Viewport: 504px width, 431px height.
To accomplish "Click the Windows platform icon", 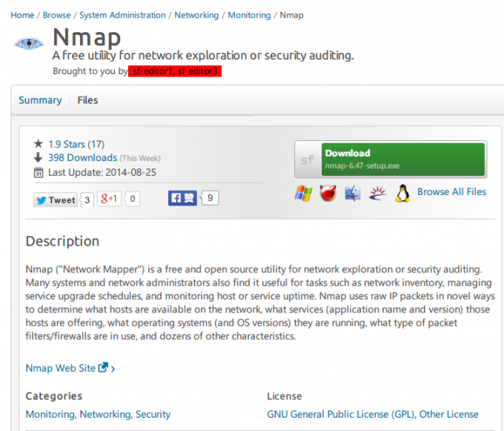I will click(303, 194).
